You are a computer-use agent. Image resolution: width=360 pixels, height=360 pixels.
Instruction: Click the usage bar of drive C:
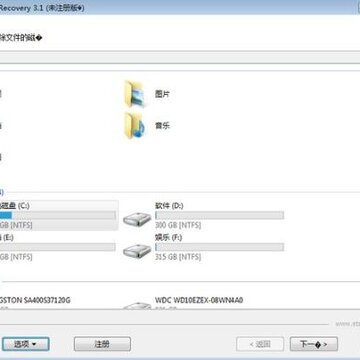[58, 215]
